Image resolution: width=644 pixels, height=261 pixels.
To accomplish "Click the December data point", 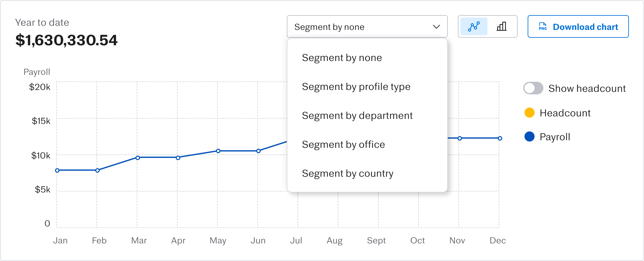I will click(x=500, y=138).
